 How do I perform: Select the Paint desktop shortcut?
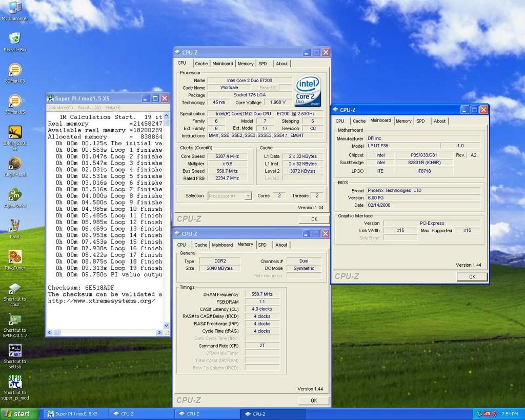click(x=15, y=229)
